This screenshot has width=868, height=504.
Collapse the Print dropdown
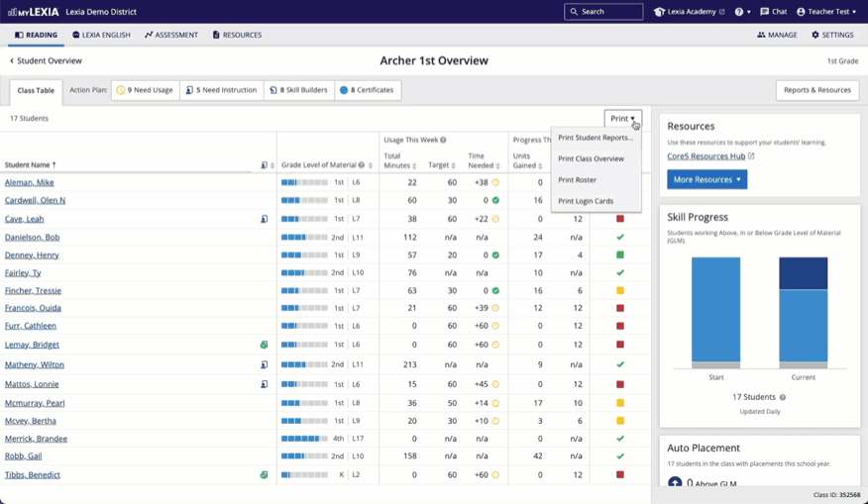(622, 119)
